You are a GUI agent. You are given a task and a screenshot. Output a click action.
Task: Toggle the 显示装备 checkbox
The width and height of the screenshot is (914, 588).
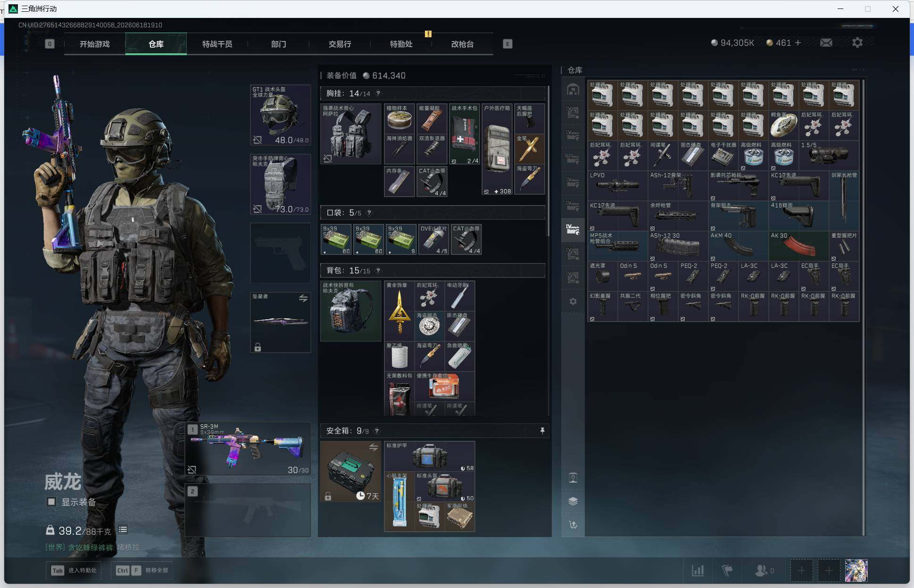pos(51,502)
